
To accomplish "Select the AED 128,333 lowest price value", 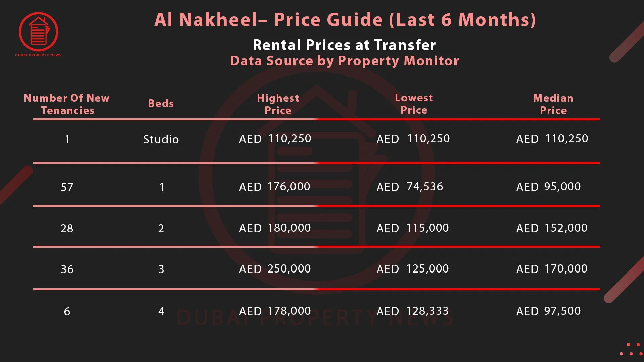I will [x=413, y=311].
